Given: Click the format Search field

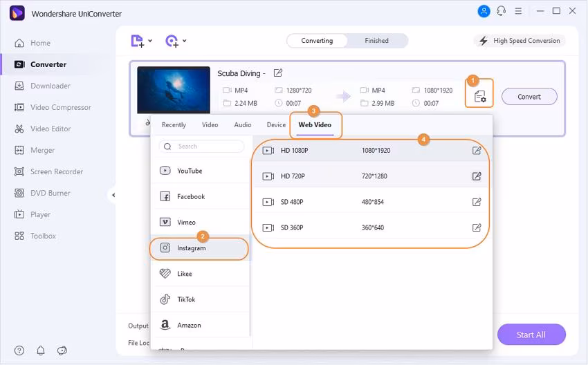Looking at the screenshot, I should 202,146.
